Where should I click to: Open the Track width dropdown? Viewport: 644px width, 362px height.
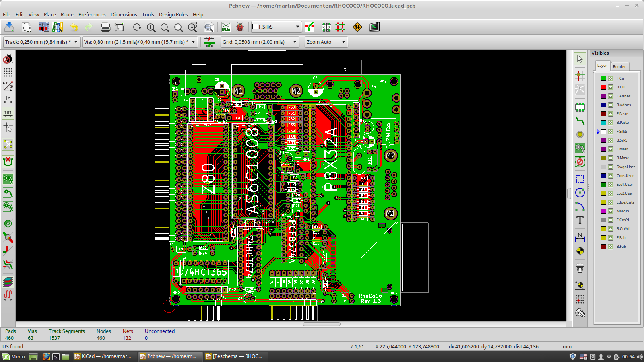click(x=41, y=42)
